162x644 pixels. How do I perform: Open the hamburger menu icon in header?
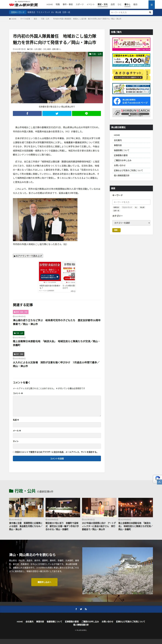pos(152,5)
